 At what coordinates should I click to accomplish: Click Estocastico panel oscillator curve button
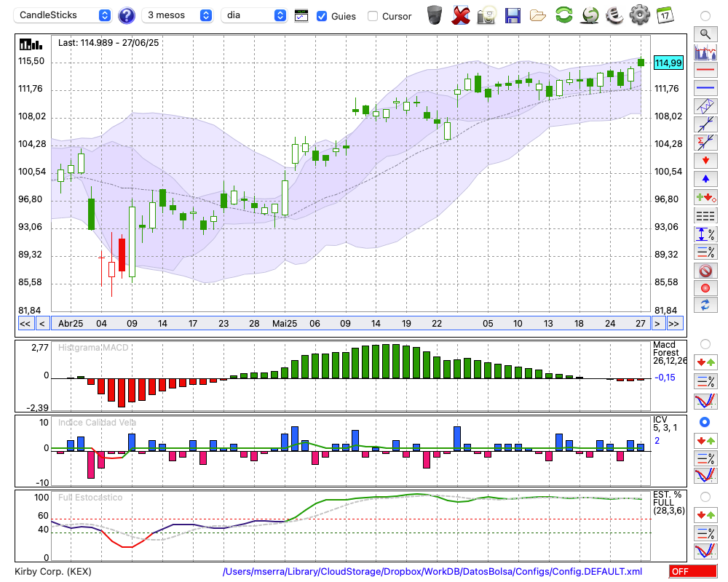(705, 551)
